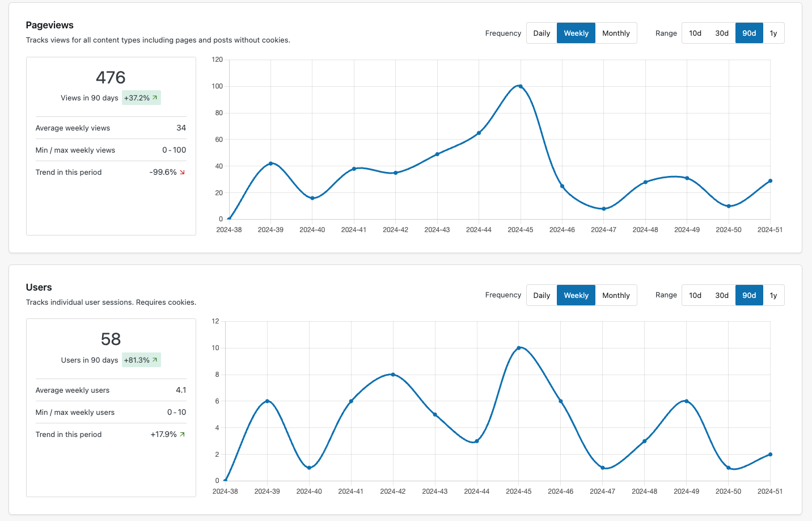Switch Users range to 1y
This screenshot has width=812, height=521.
[x=773, y=296]
